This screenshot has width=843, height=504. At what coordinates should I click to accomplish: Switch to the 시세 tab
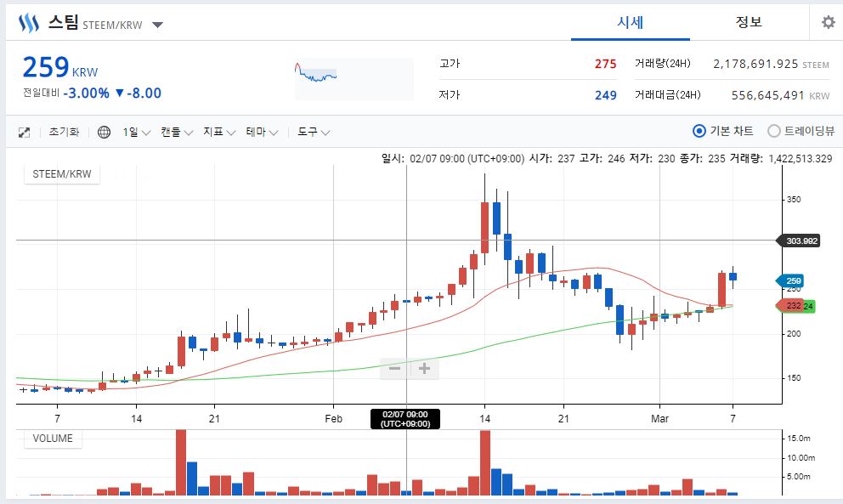click(630, 23)
